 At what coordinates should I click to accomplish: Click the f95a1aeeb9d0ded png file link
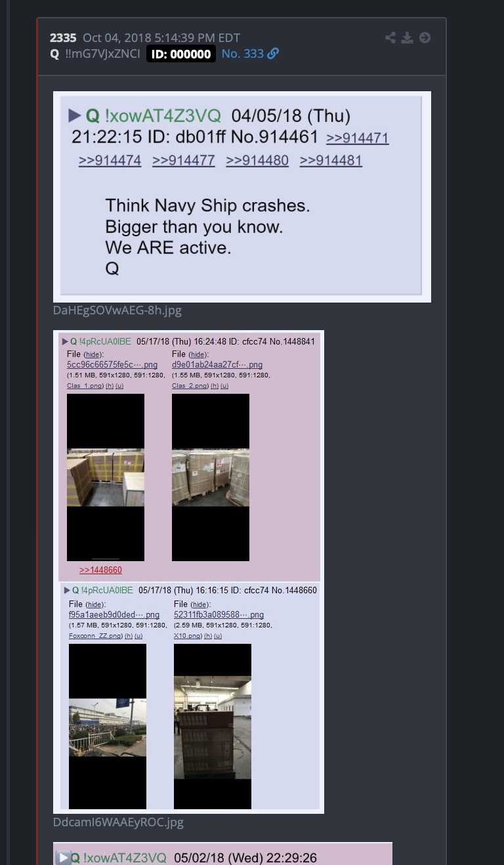[x=114, y=615]
